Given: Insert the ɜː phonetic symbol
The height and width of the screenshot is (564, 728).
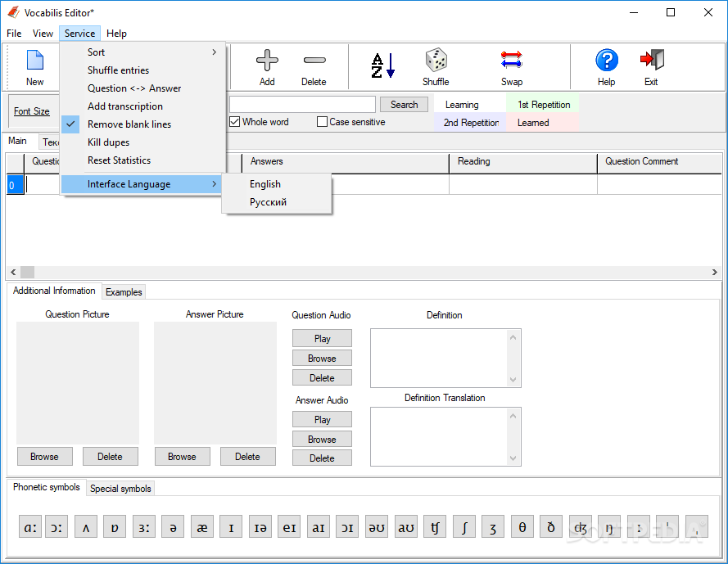Looking at the screenshot, I should tap(144, 526).
